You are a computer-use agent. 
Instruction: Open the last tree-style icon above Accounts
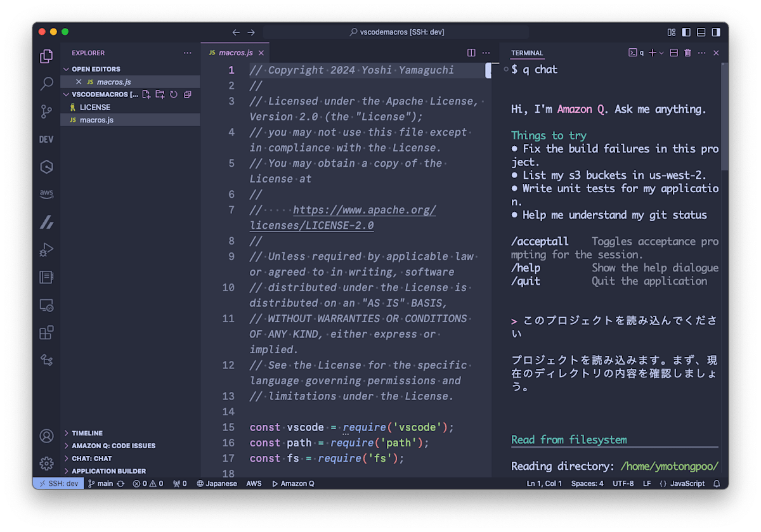coord(46,360)
